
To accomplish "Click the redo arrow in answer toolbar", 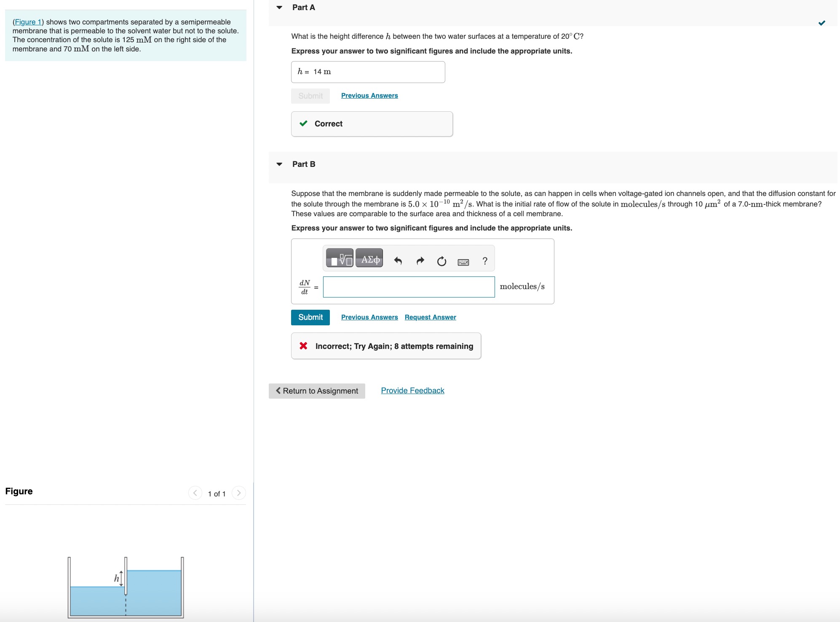I will point(420,261).
